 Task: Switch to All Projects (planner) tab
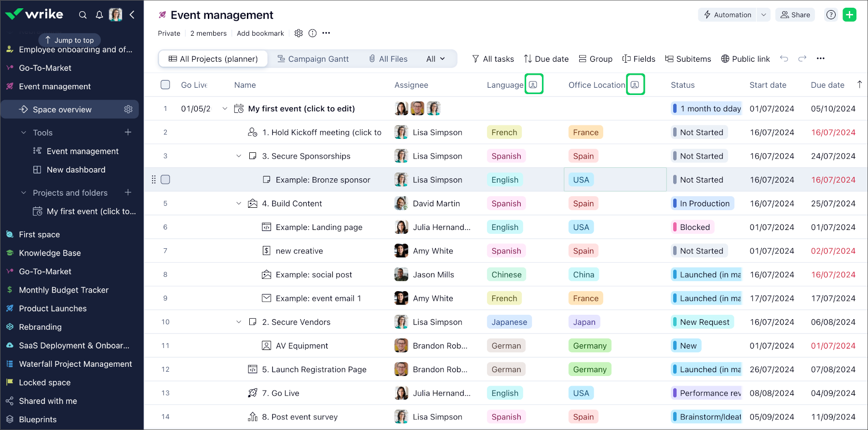click(x=213, y=59)
